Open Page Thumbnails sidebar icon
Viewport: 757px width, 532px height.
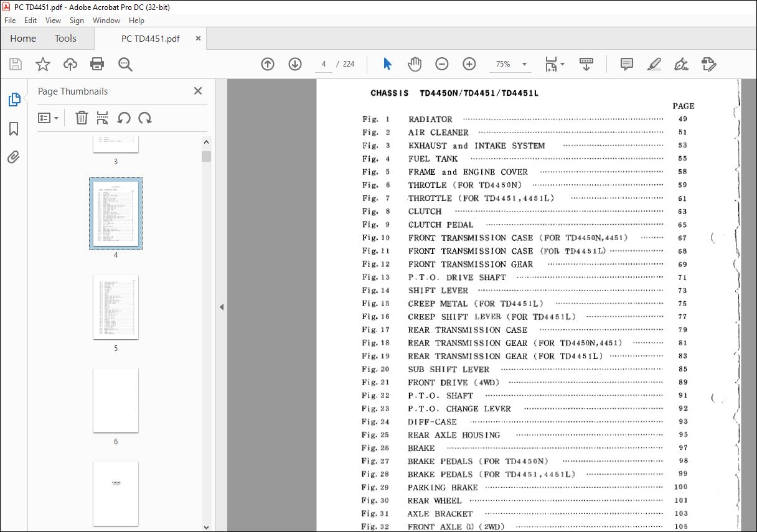click(14, 100)
